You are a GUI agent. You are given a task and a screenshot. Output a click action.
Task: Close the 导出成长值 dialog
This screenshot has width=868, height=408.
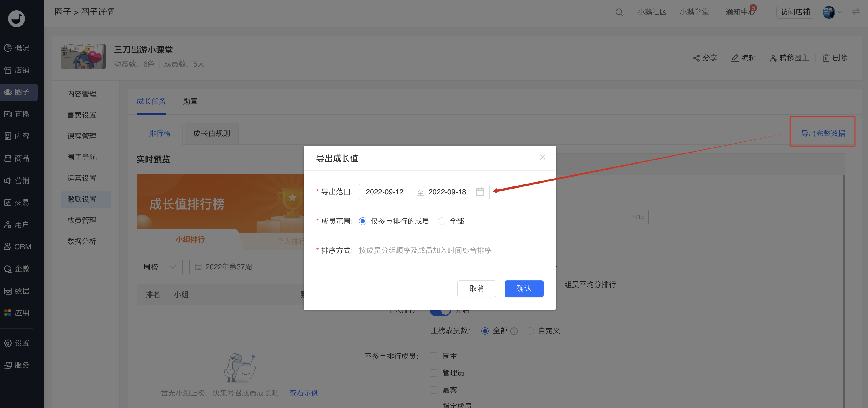[x=542, y=157]
